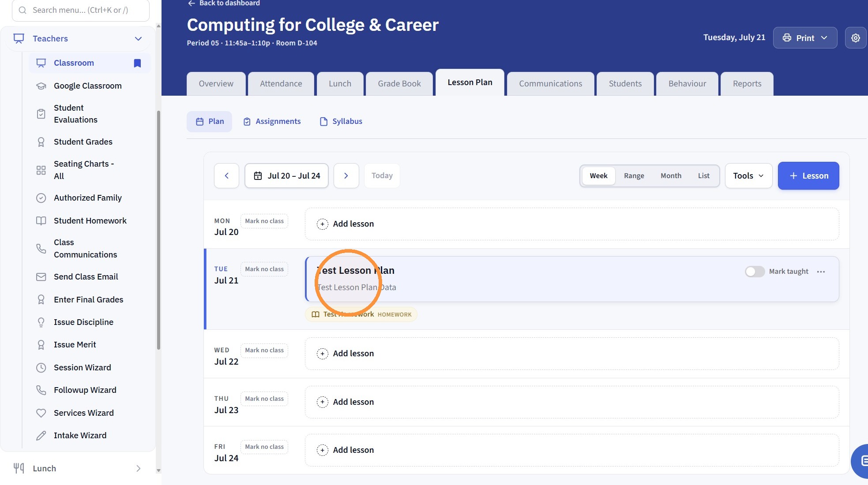The width and height of the screenshot is (868, 485).
Task: Switch to the Attendance tab
Action: (x=281, y=84)
